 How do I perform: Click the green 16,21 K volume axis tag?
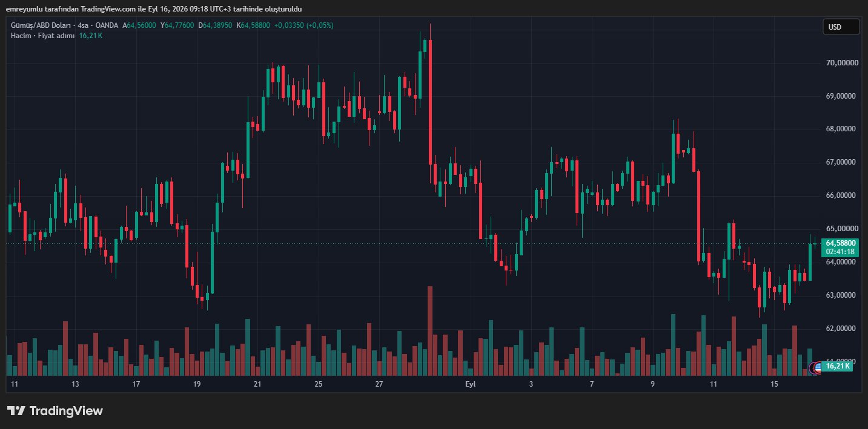click(838, 366)
